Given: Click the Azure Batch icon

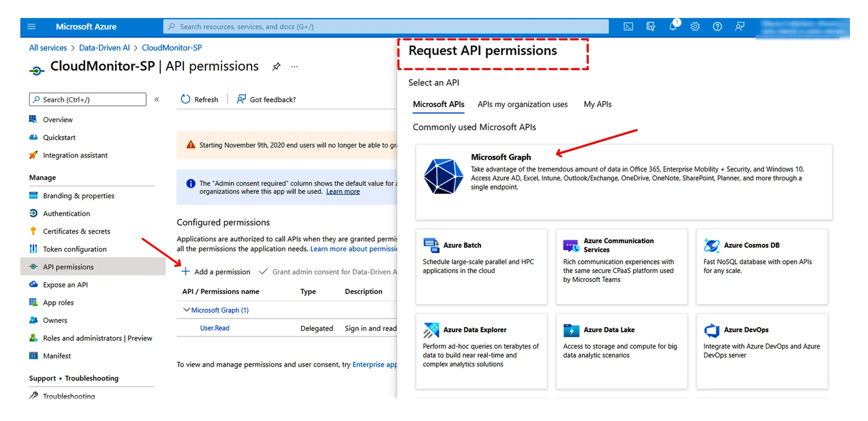Looking at the screenshot, I should (431, 245).
